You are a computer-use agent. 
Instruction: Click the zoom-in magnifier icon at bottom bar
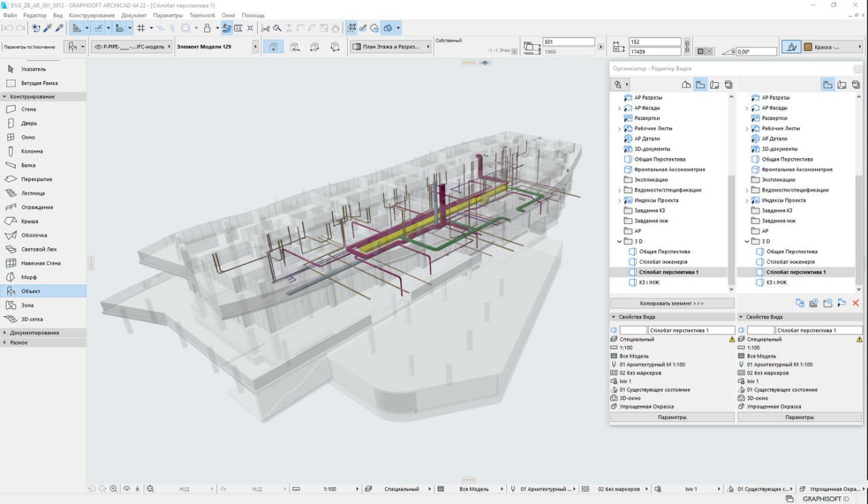tap(113, 488)
